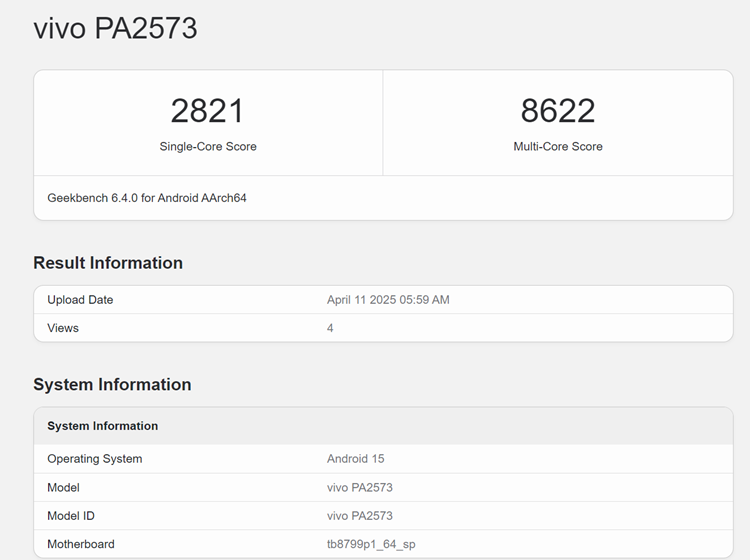The width and height of the screenshot is (750, 560).
Task: Select vivo PA2573 in the Model row
Action: [360, 487]
